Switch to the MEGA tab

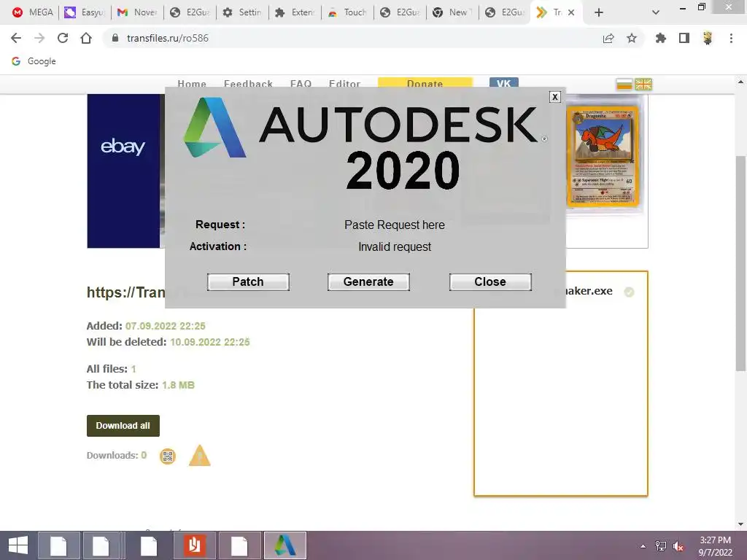coord(32,12)
